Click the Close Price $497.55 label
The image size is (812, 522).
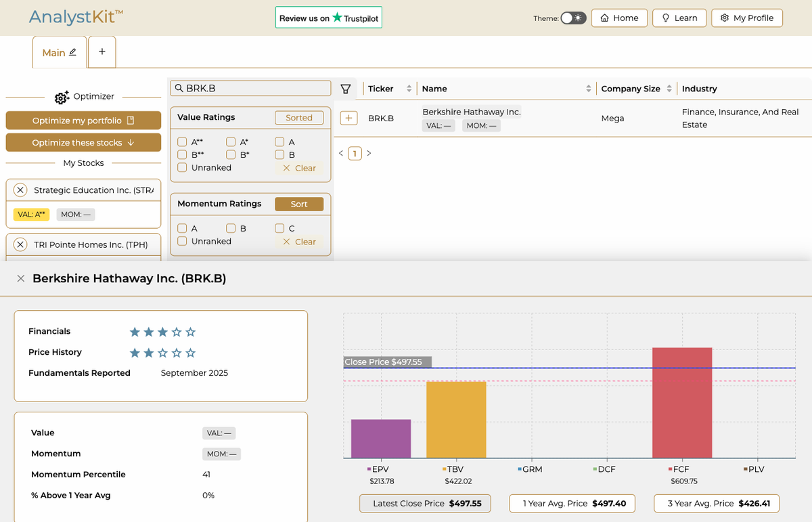387,362
